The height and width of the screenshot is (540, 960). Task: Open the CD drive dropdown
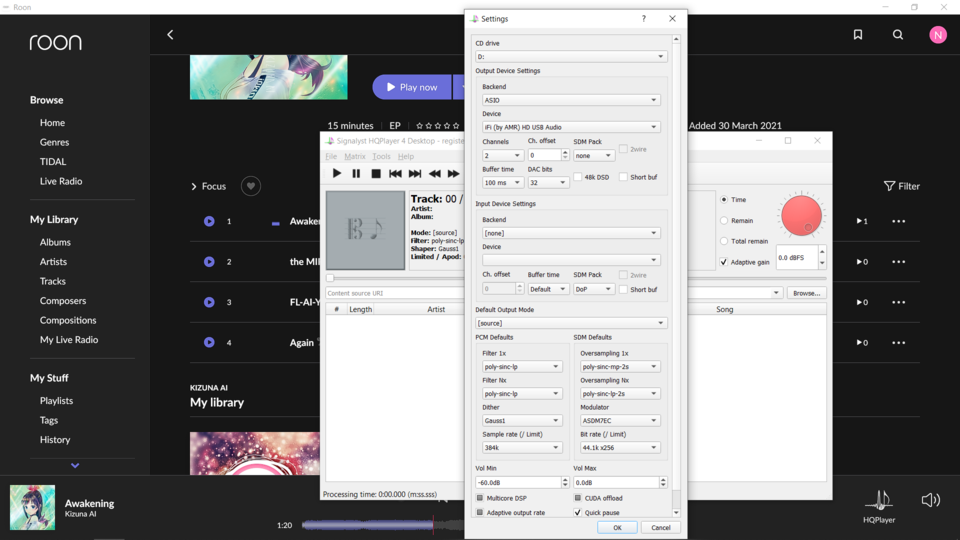pos(571,56)
